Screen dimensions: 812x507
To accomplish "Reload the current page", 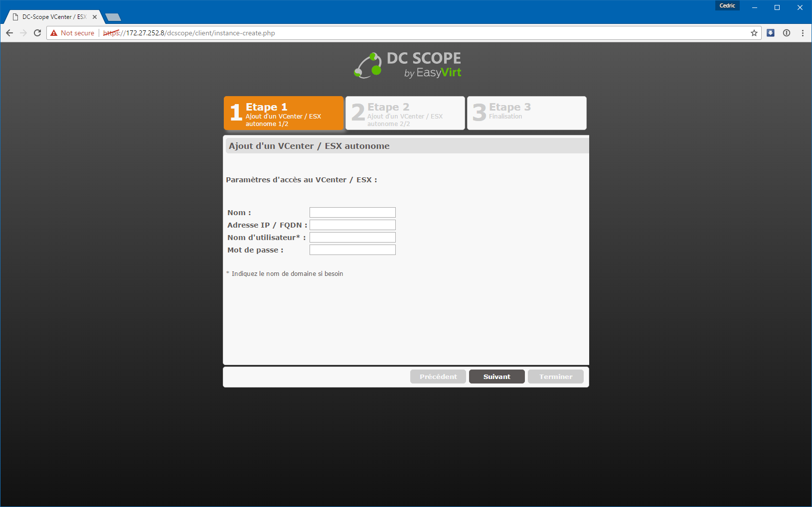I will pyautogui.click(x=37, y=33).
